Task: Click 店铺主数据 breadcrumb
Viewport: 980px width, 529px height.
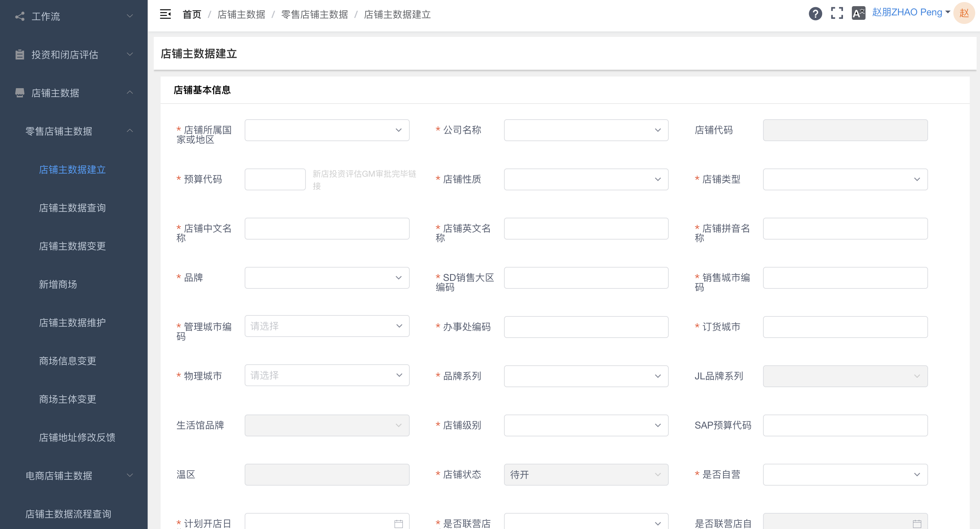Action: pos(241,14)
